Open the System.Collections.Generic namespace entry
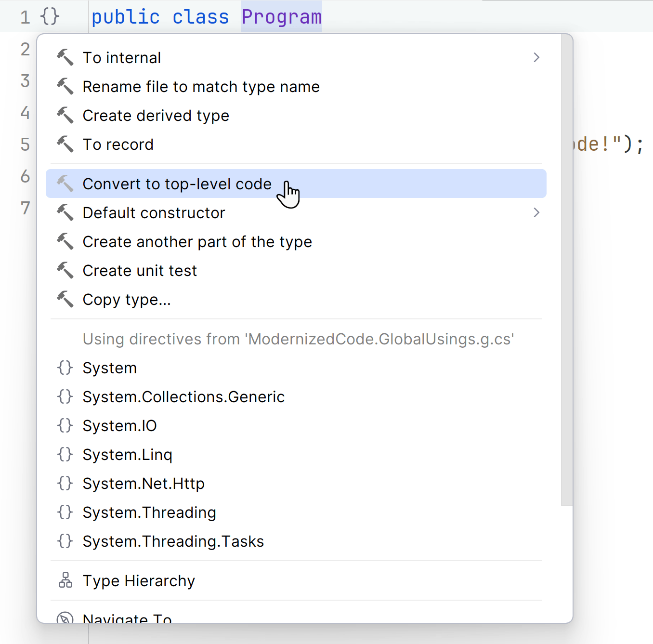The image size is (653, 644). [x=183, y=397]
